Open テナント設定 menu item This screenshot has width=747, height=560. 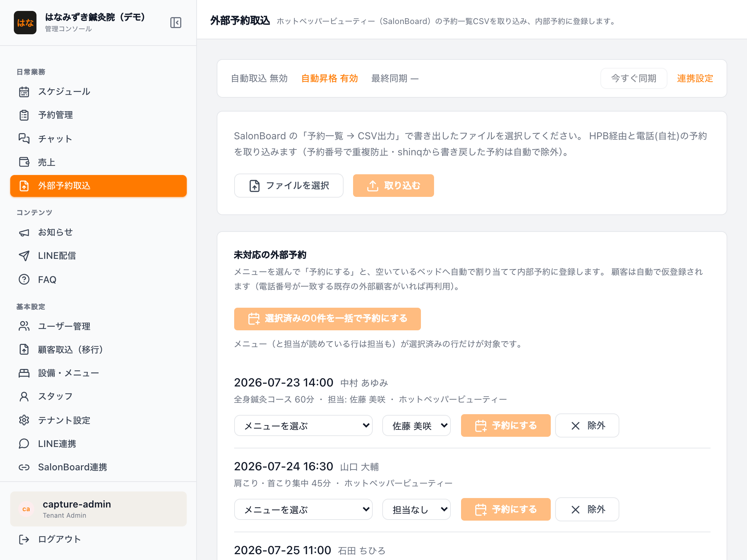click(x=98, y=420)
